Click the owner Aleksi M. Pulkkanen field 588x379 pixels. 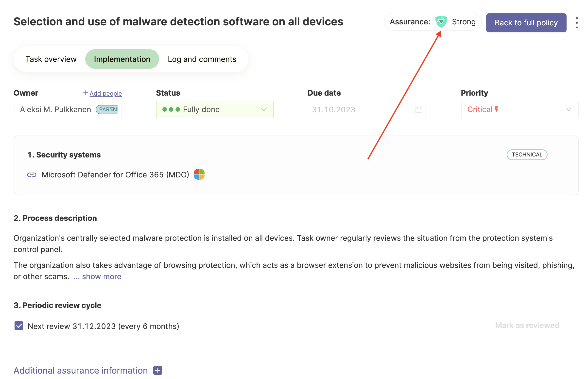coord(68,109)
